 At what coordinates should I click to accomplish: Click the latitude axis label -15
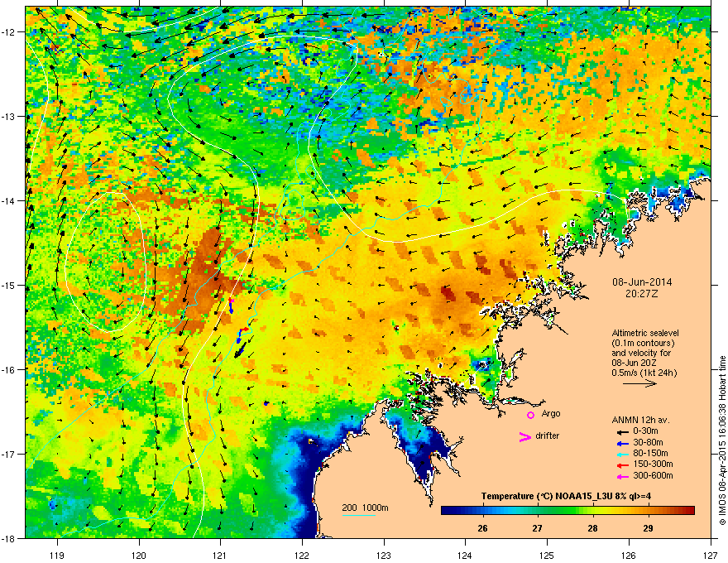tap(10, 285)
